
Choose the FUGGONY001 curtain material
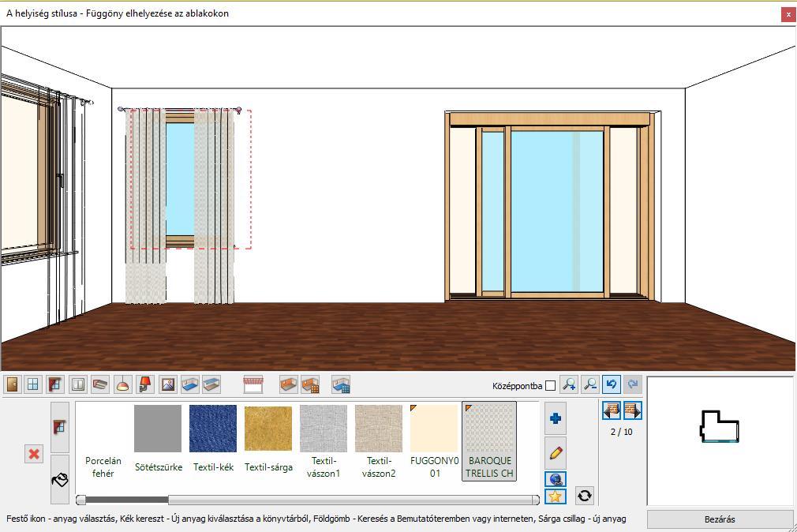(434, 441)
